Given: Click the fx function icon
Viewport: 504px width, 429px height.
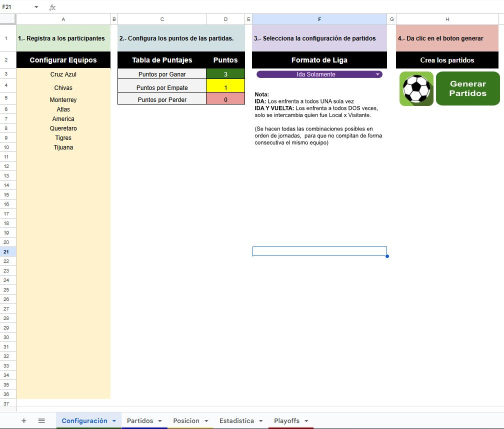Looking at the screenshot, I should (51, 7).
